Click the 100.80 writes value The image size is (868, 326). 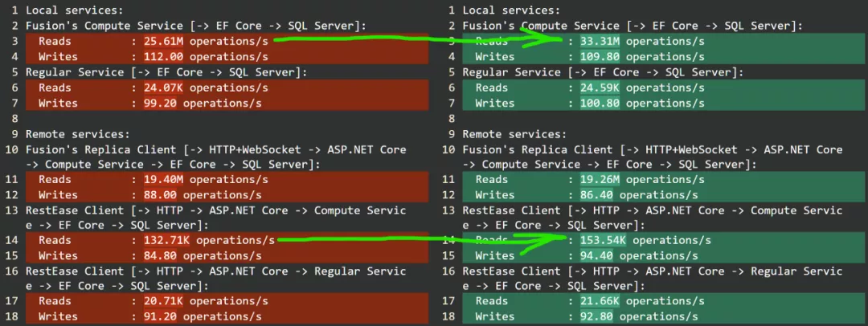[600, 104]
